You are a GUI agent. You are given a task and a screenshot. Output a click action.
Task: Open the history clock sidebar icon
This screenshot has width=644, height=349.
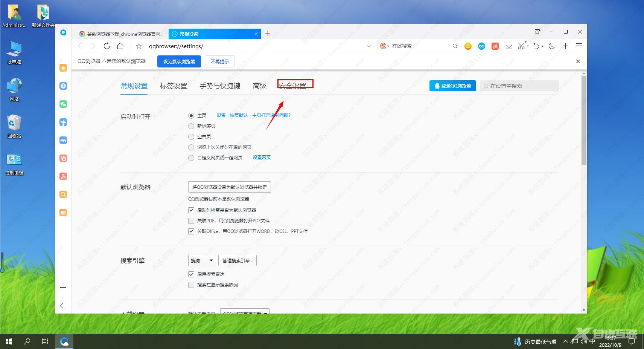63,86
